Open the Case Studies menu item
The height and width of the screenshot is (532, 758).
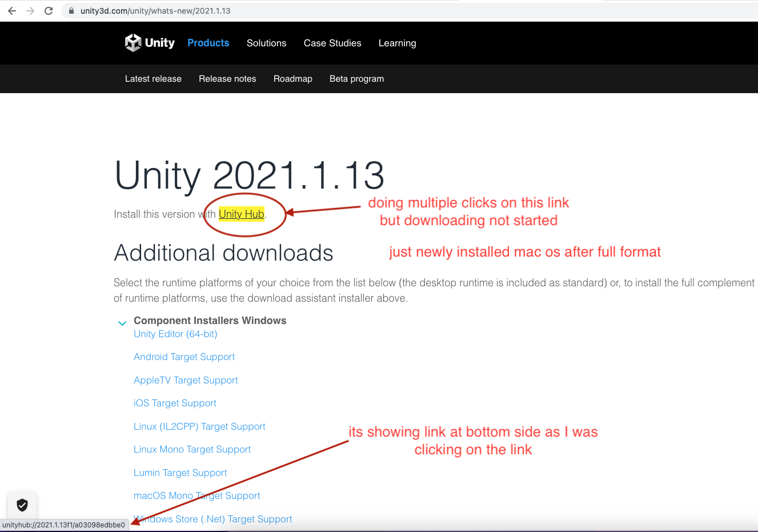[332, 43]
